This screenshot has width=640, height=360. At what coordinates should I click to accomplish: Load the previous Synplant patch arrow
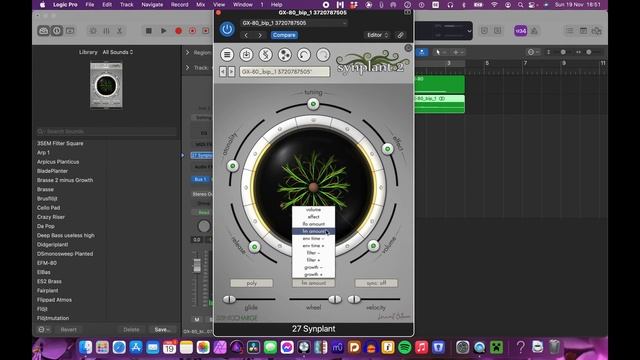223,71
